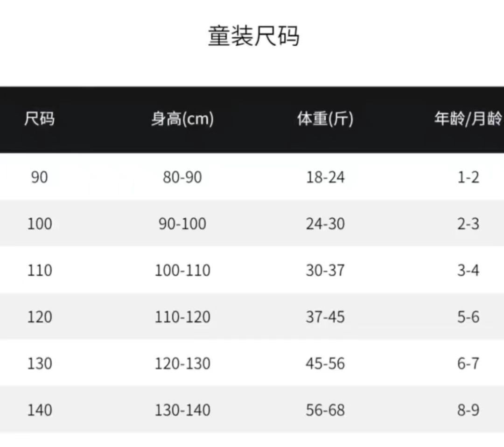Image resolution: width=504 pixels, height=447 pixels.
Task: Click the age range 3-4 cell
Action: pyautogui.click(x=468, y=271)
